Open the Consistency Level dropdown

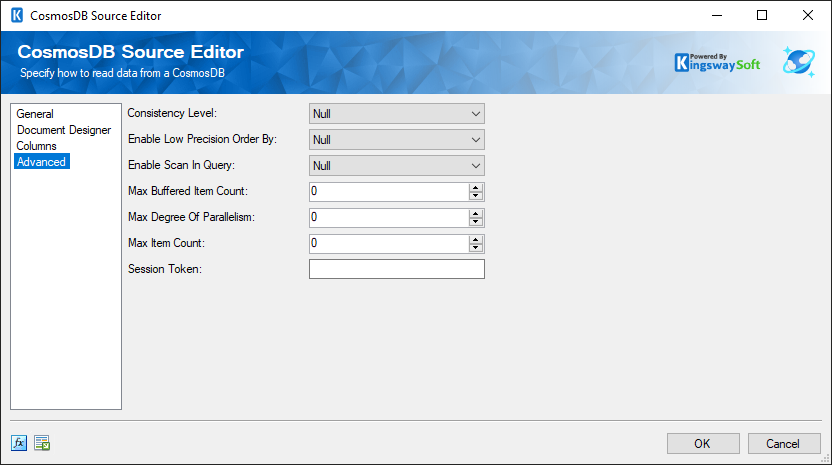396,114
